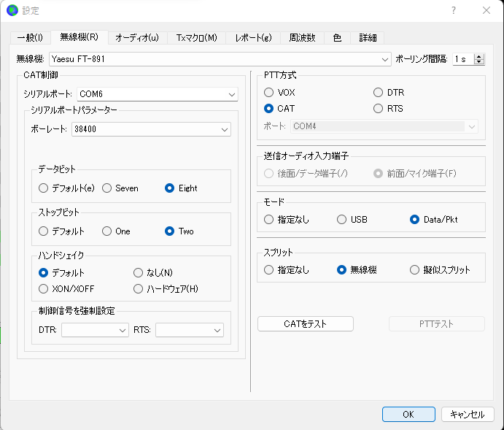
Task: Increase polling interval with up arrow
Action: [479, 57]
